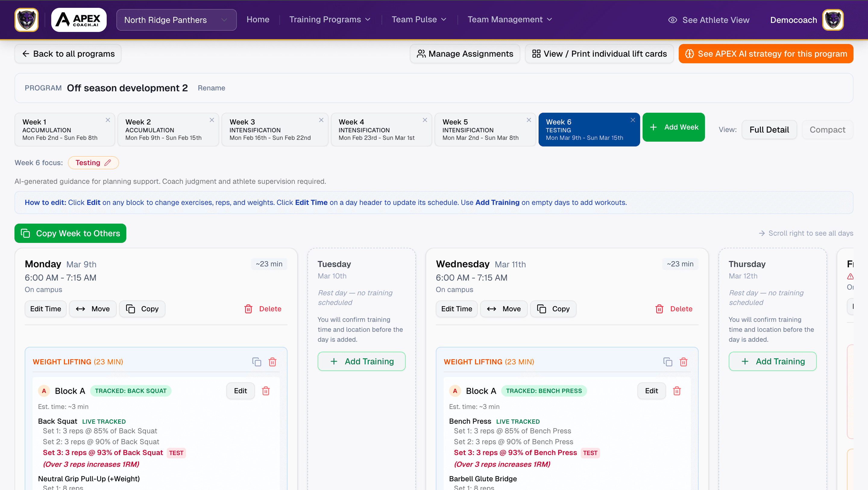Edit Week 6 focus via the pencil icon
868x490 pixels.
coord(108,162)
